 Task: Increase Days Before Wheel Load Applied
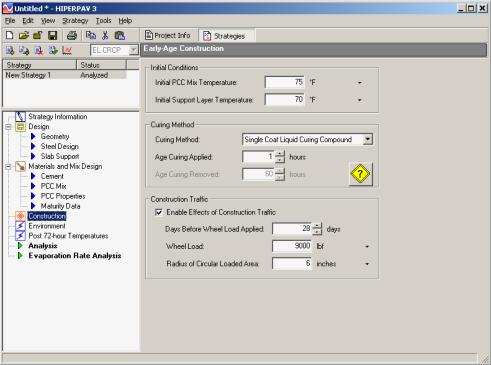(x=317, y=226)
